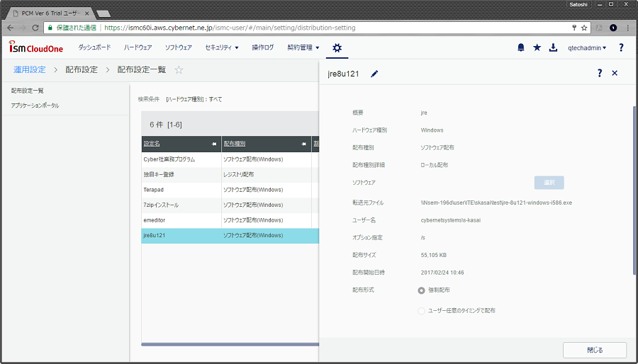The image size is (638, 364).
Task: Sort by the 設定名 column header
Action: [x=152, y=144]
